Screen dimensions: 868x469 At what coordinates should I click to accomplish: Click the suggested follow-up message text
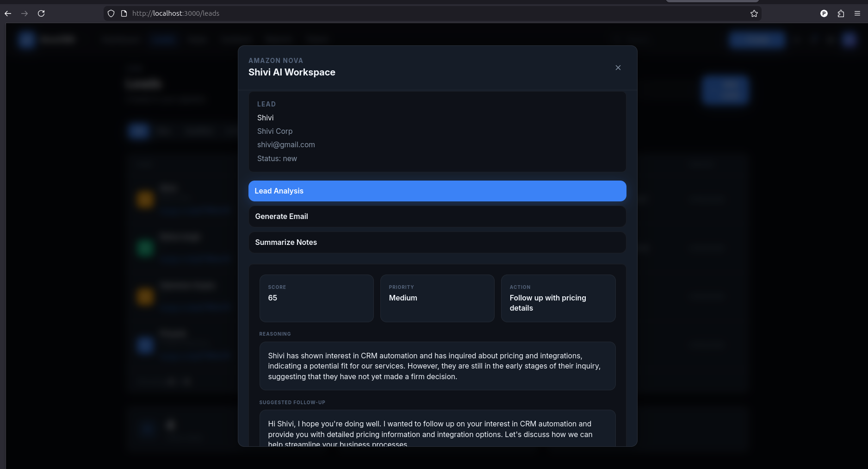pyautogui.click(x=430, y=434)
